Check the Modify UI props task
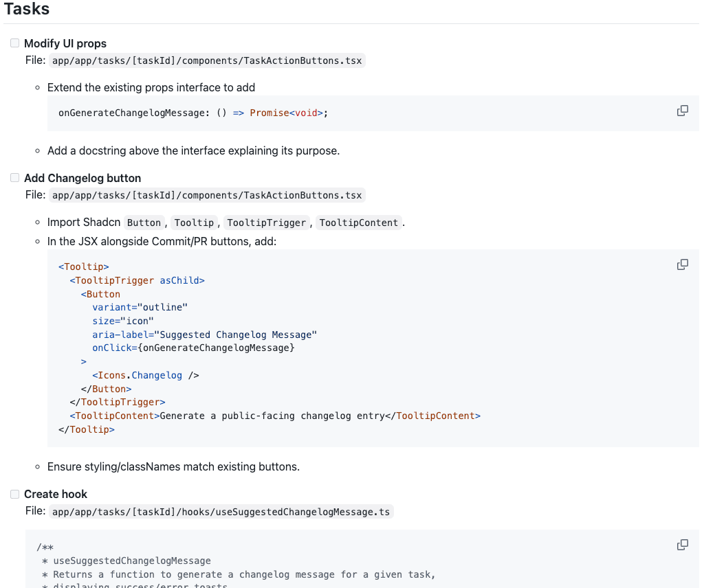 [x=15, y=43]
